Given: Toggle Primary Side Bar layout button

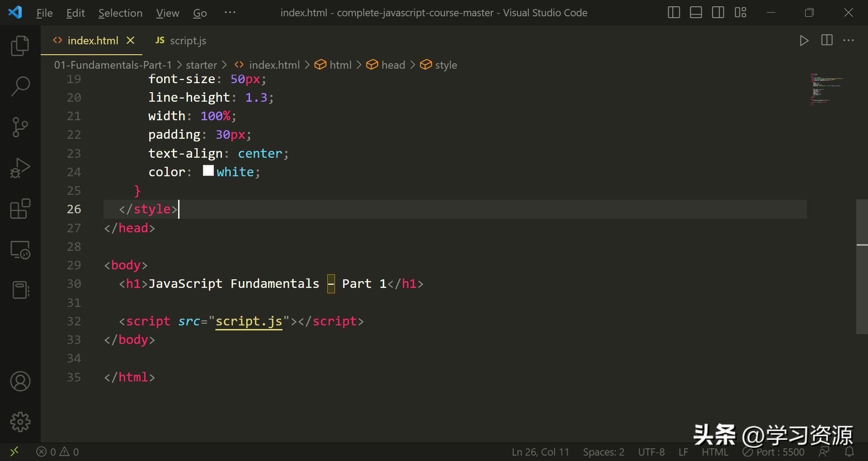Looking at the screenshot, I should [x=674, y=13].
